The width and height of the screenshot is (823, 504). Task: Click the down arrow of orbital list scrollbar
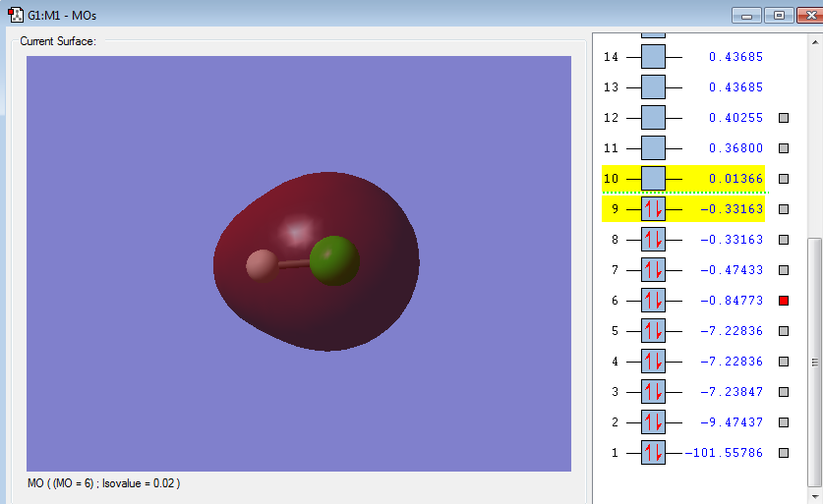click(814, 496)
